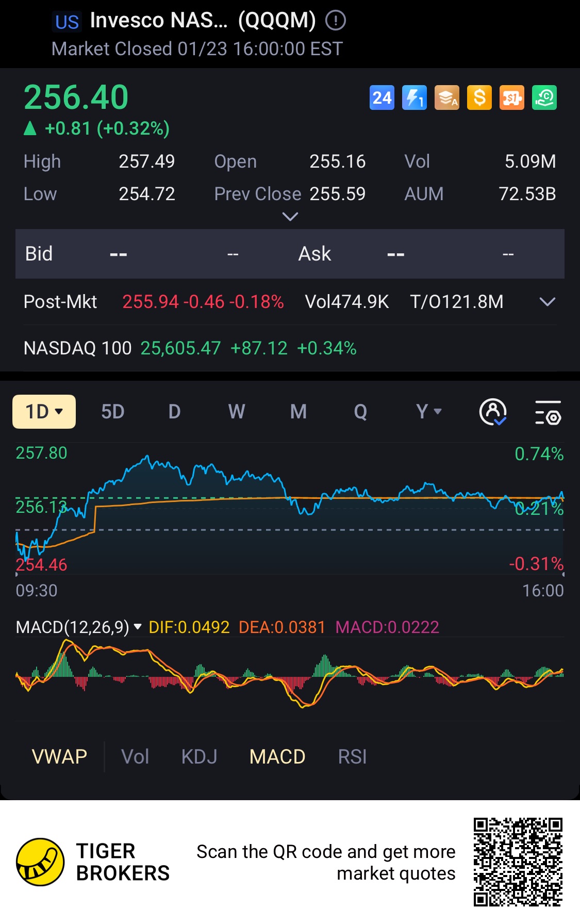
Task: Tap the 256.40 last price
Action: point(76,98)
